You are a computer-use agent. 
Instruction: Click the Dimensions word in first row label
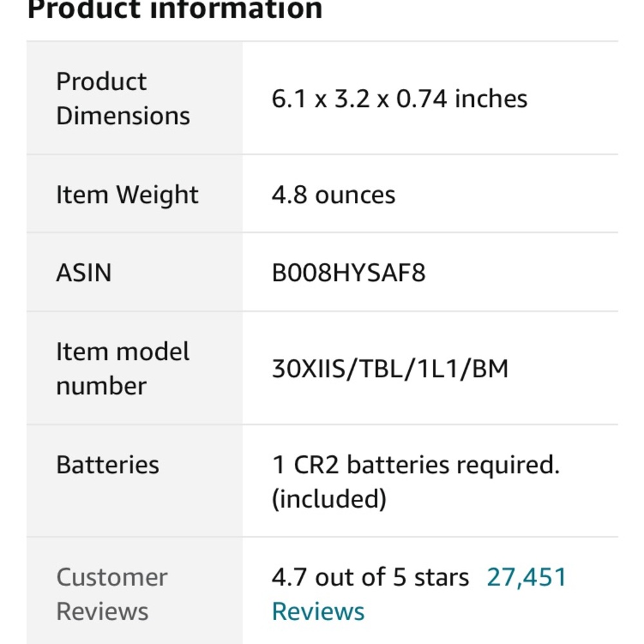123,116
